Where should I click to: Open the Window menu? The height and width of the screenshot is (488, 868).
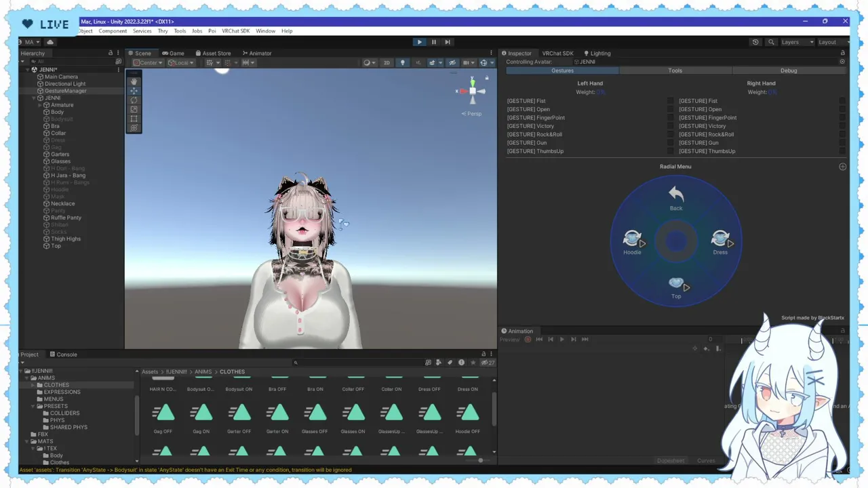(266, 31)
